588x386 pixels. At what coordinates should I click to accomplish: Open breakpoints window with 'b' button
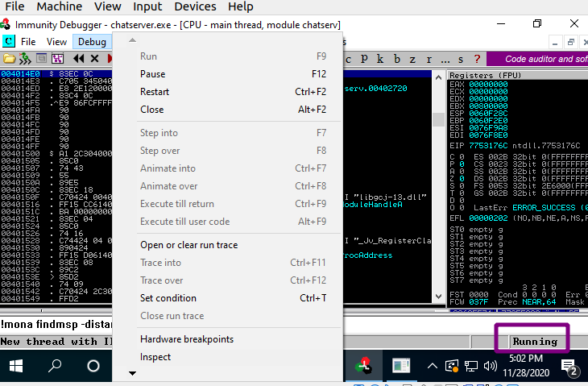tap(396, 58)
